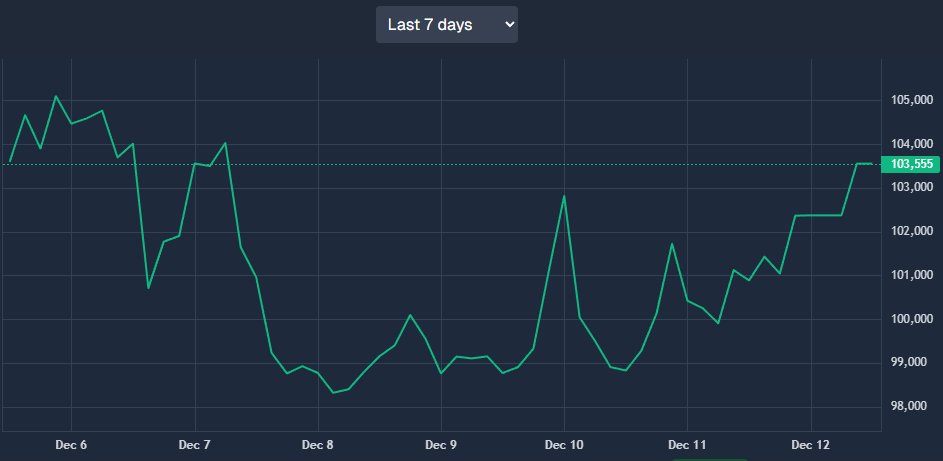Viewport: 943px width, 461px height.
Task: Click the Dec 10 price spike peak
Action: pyautogui.click(x=564, y=196)
